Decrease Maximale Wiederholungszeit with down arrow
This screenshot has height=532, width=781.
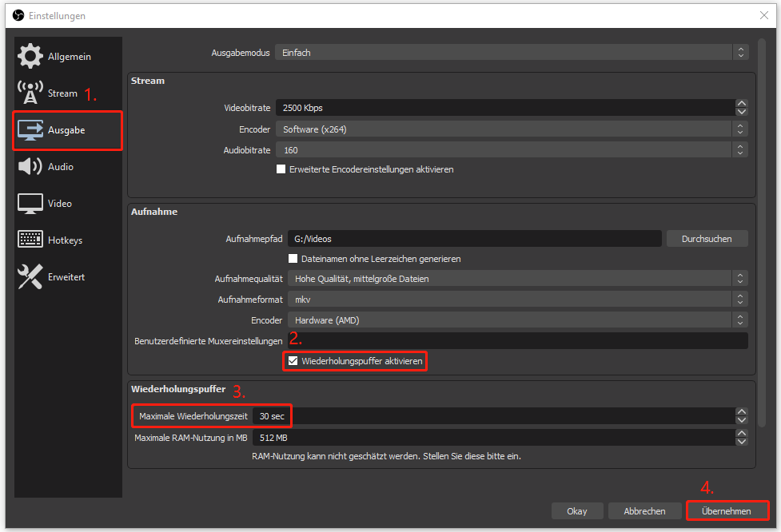[742, 420]
